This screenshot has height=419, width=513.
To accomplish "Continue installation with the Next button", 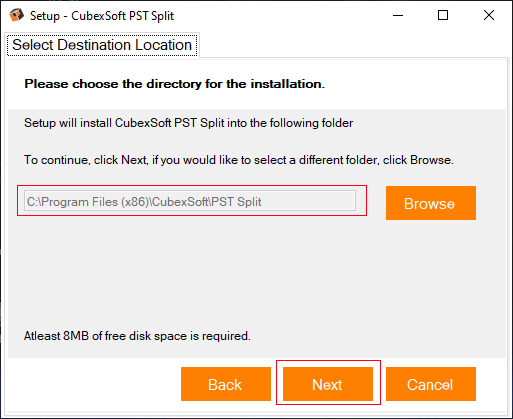I will pos(328,384).
